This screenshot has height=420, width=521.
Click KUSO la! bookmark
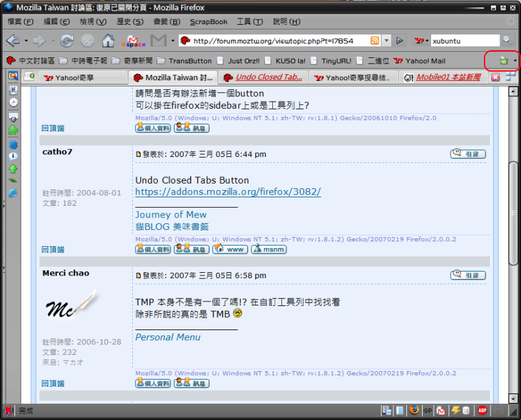pos(285,61)
